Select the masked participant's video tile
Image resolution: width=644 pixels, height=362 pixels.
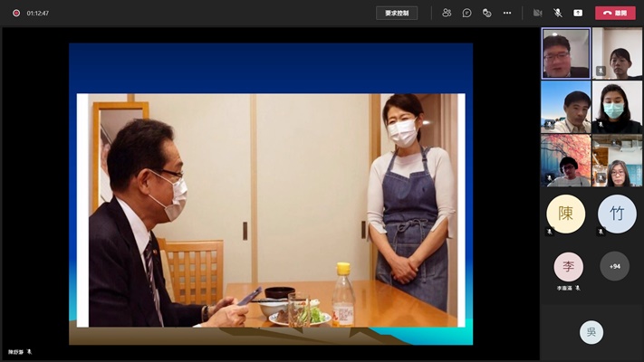pyautogui.click(x=617, y=107)
